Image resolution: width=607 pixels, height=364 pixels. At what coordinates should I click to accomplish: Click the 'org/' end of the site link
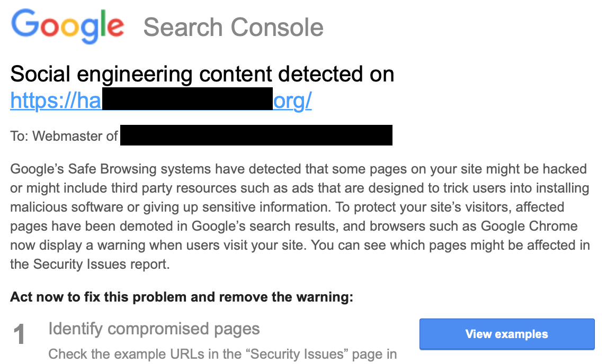(292, 101)
